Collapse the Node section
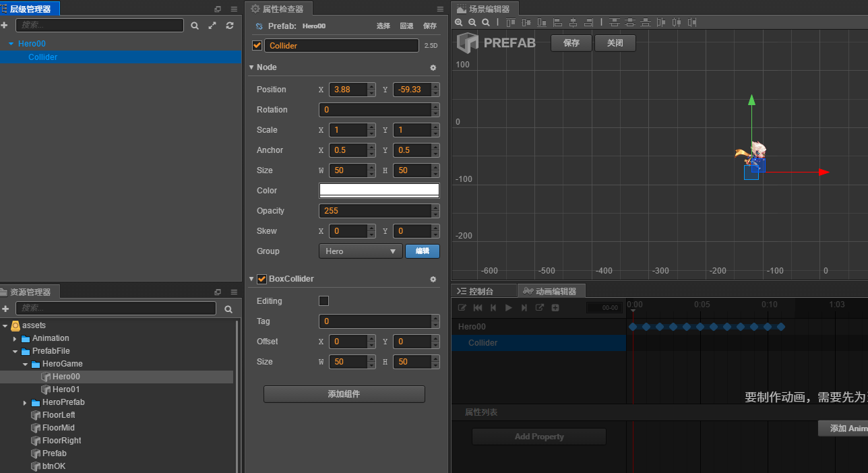 251,67
